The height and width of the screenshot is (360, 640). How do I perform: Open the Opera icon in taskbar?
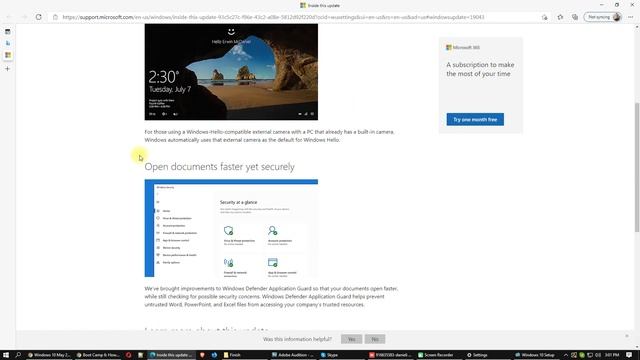(x=129, y=355)
